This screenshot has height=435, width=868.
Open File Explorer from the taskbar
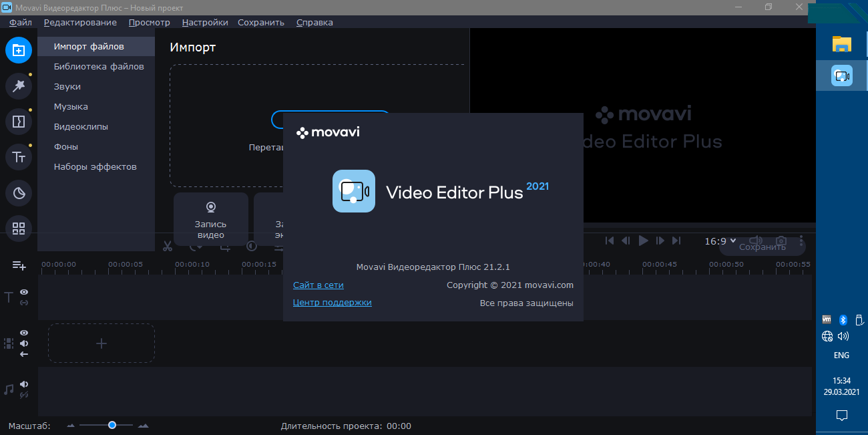[x=841, y=44]
